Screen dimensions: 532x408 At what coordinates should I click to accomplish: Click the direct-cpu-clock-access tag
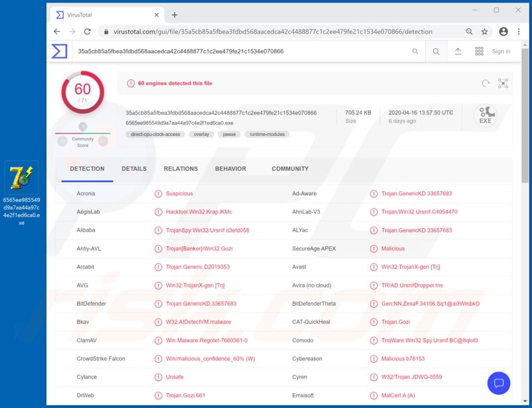pyautogui.click(x=156, y=134)
